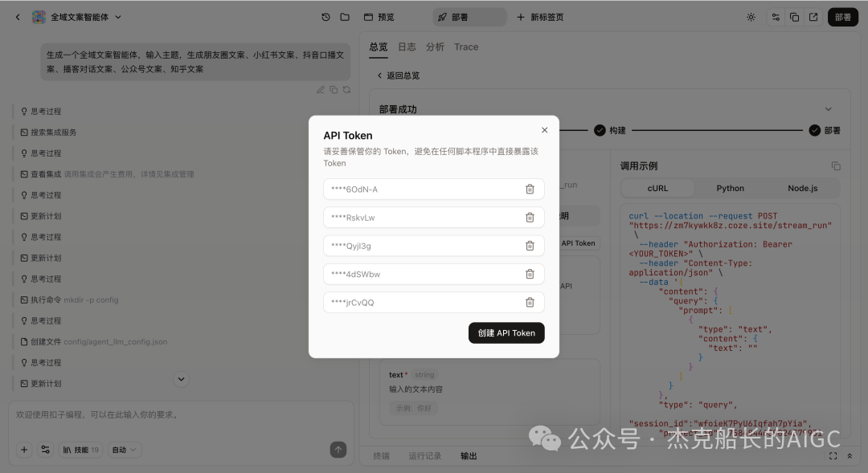The height and width of the screenshot is (473, 868).
Task: Go back with the top-left arrow
Action: [18, 17]
